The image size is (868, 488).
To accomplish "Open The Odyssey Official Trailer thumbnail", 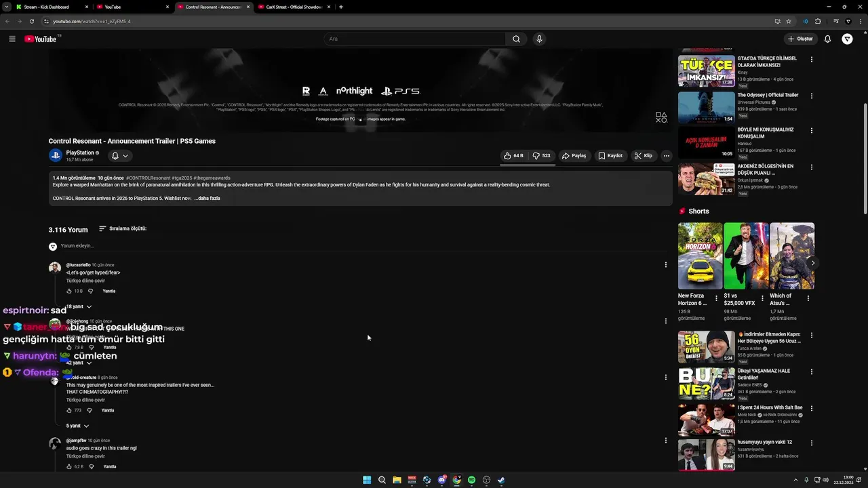I will pyautogui.click(x=706, y=107).
